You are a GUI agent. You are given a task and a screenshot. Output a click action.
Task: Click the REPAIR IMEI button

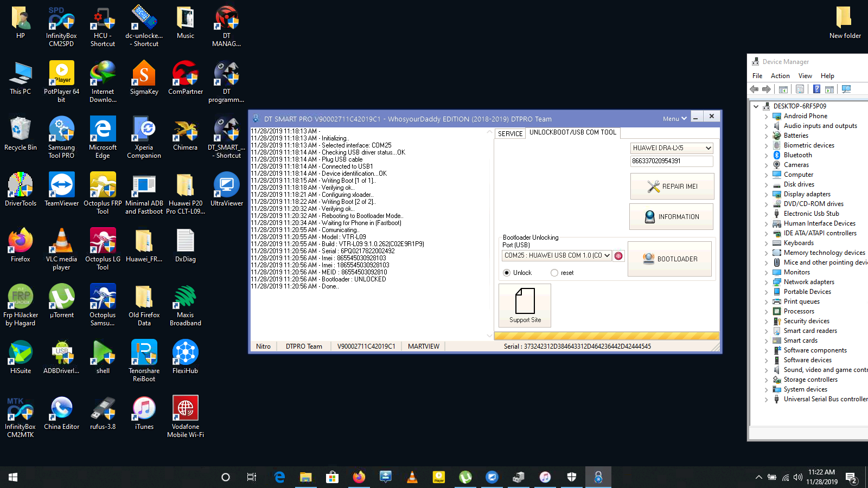tap(672, 187)
